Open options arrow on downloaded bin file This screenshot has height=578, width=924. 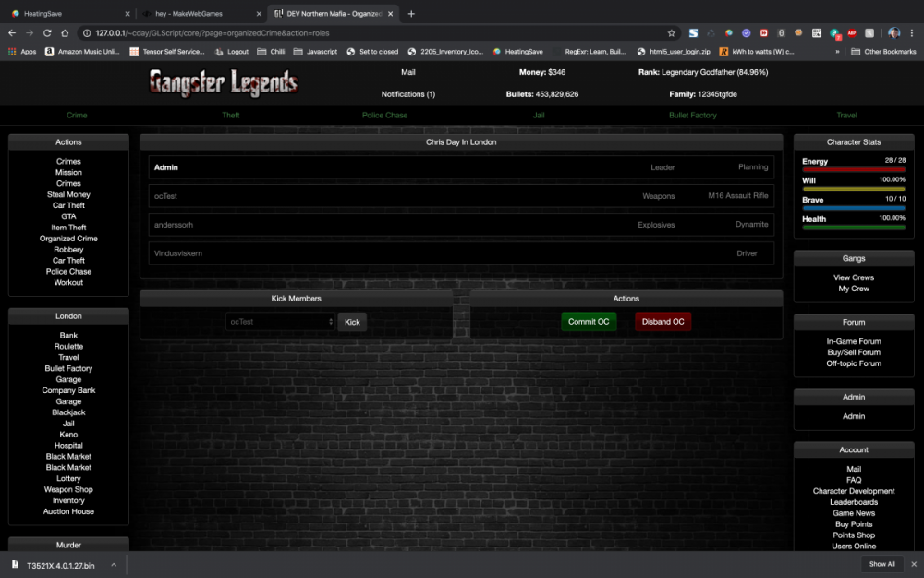(x=115, y=563)
